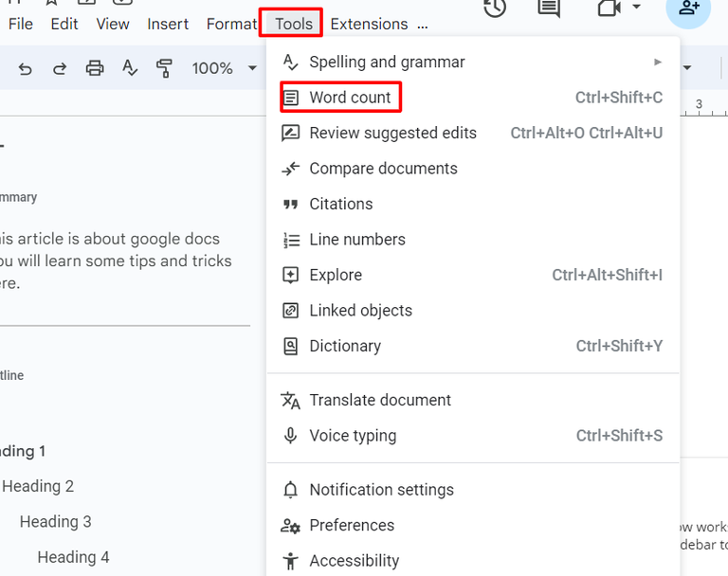Open the File menu
The height and width of the screenshot is (576, 728).
click(21, 24)
